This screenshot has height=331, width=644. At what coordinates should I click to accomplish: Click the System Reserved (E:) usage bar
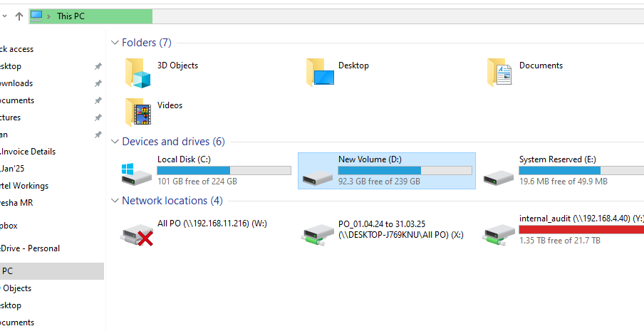click(x=581, y=171)
